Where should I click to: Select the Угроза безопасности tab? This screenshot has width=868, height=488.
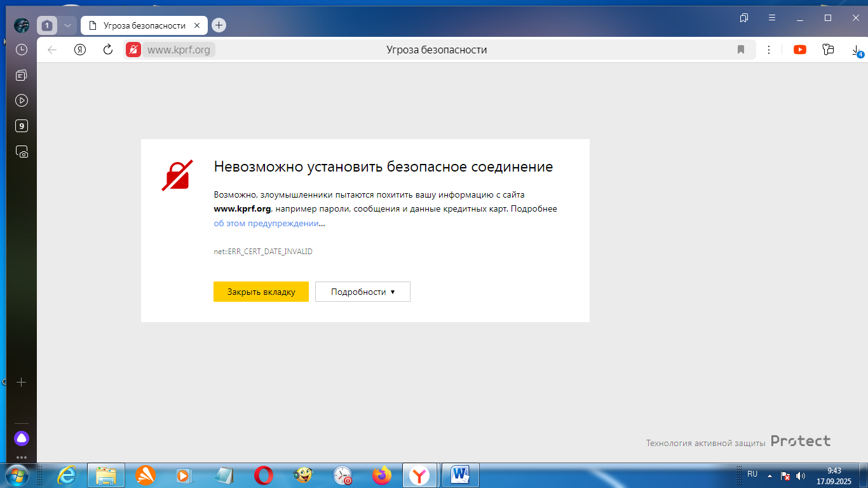[144, 25]
